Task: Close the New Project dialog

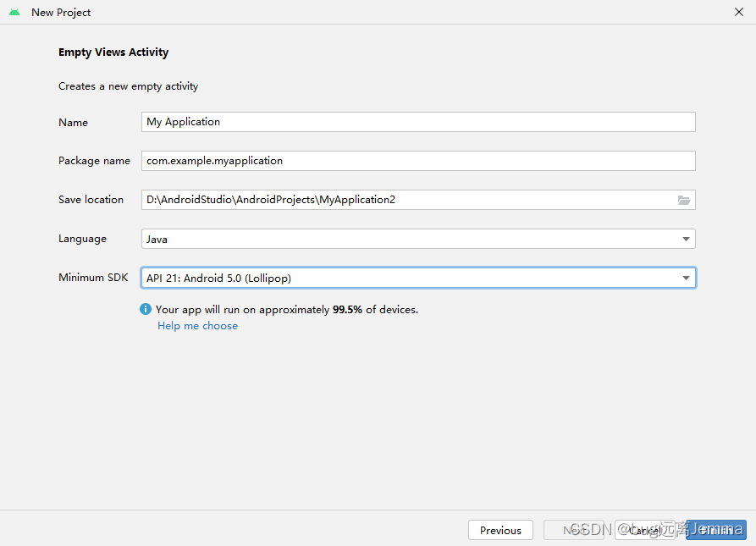Action: pos(738,12)
